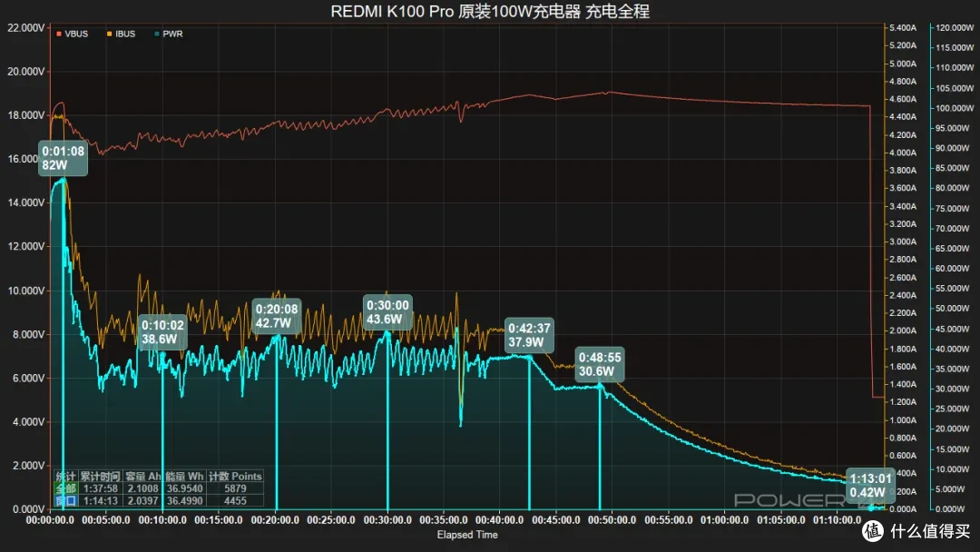Click the 18.000V voltage axis label

click(x=25, y=115)
